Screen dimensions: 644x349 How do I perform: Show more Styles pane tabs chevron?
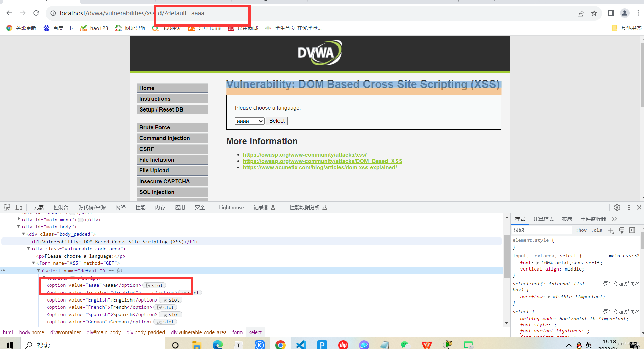tap(614, 219)
